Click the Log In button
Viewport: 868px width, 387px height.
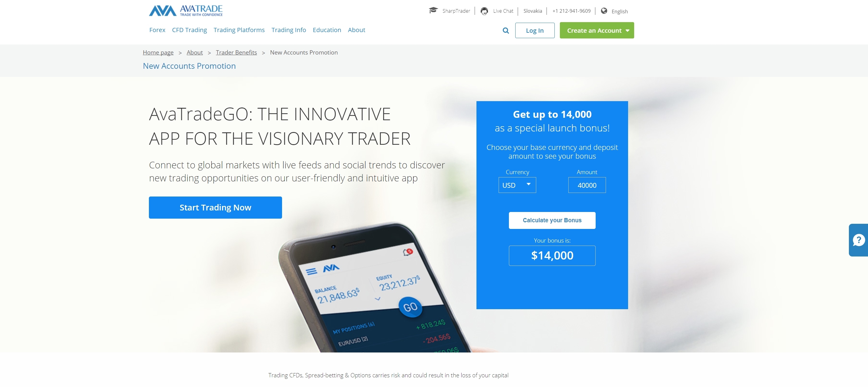point(534,30)
